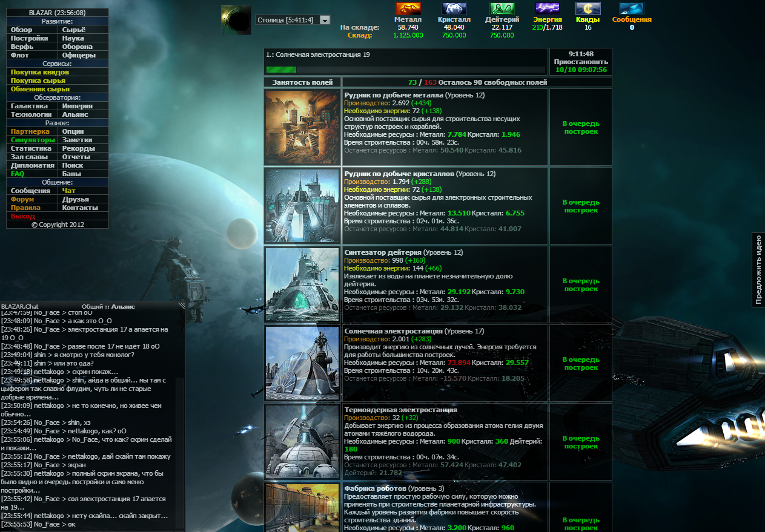Switch chat to the Общий tab
765x532 pixels.
(93, 306)
